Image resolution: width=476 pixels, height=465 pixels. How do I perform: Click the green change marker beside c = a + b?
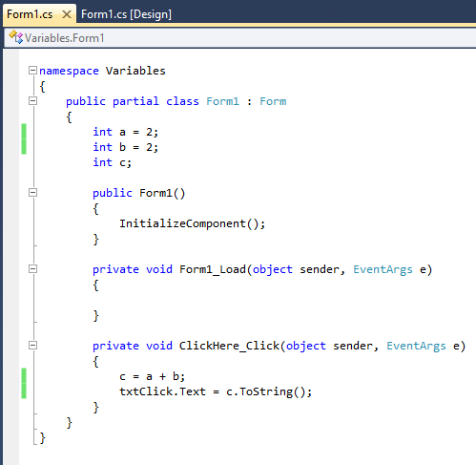pos(24,376)
